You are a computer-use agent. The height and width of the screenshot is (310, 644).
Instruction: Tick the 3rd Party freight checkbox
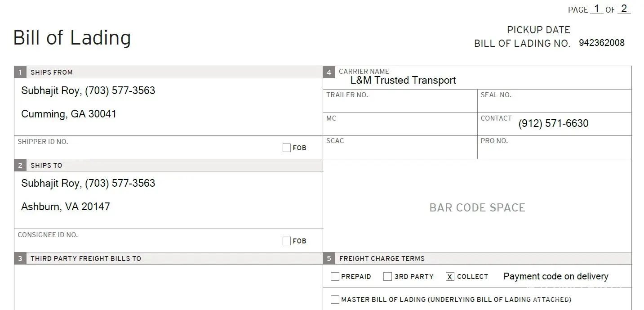point(387,277)
